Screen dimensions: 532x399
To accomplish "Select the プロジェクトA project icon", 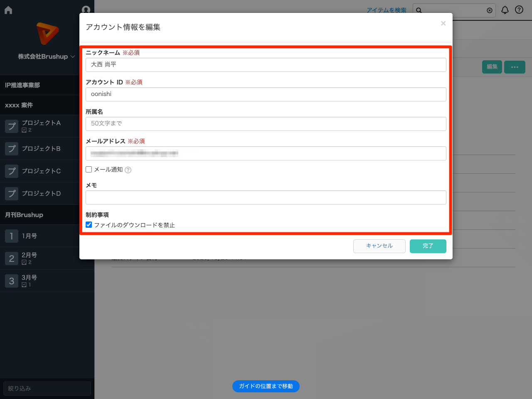I will (x=11, y=126).
